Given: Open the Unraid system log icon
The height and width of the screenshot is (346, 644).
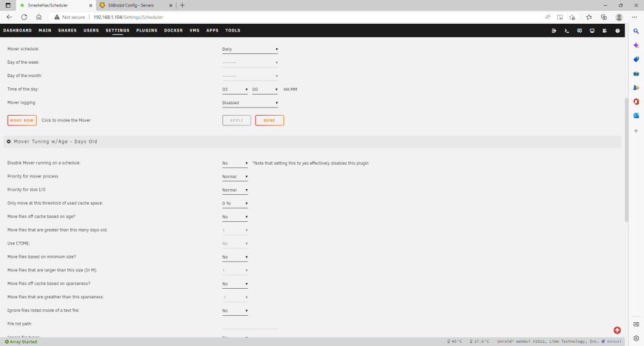Looking at the screenshot, I should (x=605, y=31).
